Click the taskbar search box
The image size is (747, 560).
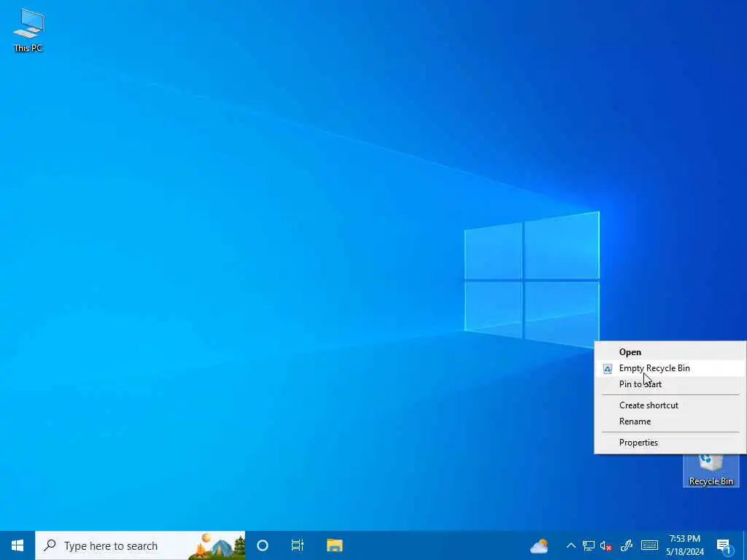pos(140,545)
